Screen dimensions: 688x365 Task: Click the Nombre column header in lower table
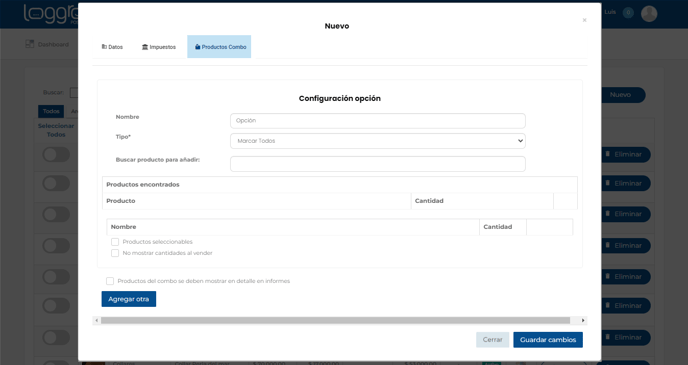(x=123, y=227)
